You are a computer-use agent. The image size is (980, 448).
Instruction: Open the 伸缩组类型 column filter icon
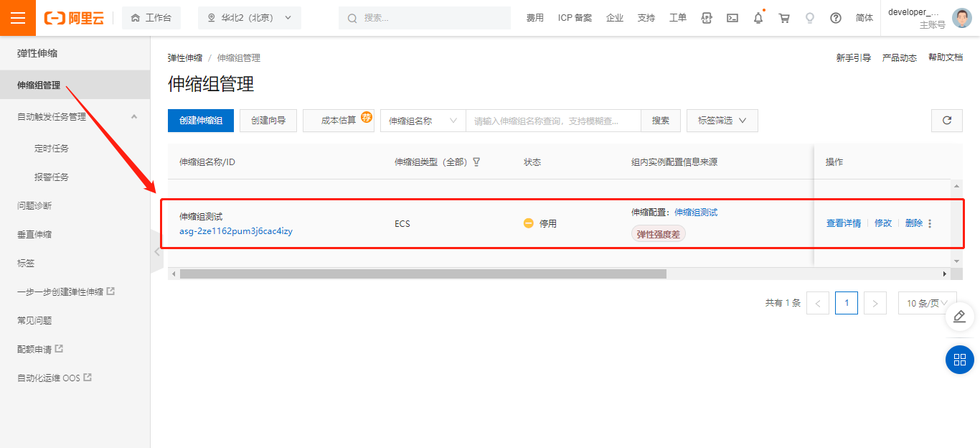coord(476,162)
